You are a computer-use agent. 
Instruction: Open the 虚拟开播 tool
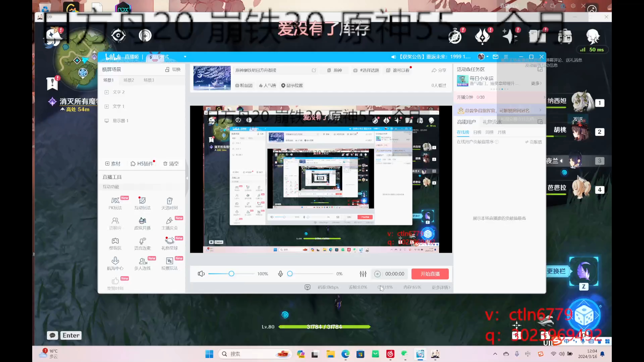coord(142,223)
